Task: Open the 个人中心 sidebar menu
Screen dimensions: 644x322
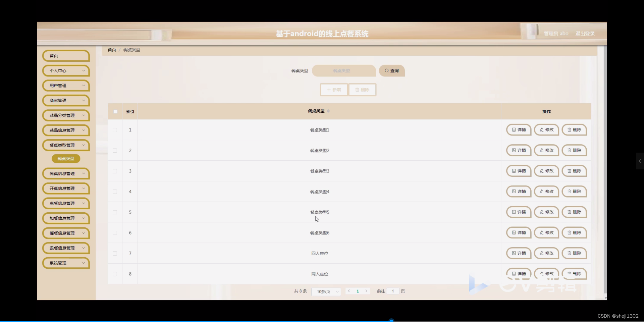Action: coord(66,71)
